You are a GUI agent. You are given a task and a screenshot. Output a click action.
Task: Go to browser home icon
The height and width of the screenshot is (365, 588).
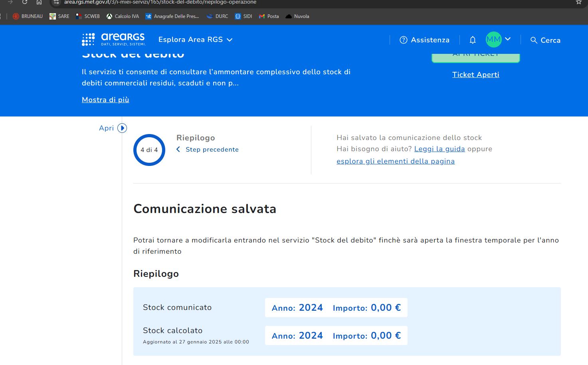[39, 2]
